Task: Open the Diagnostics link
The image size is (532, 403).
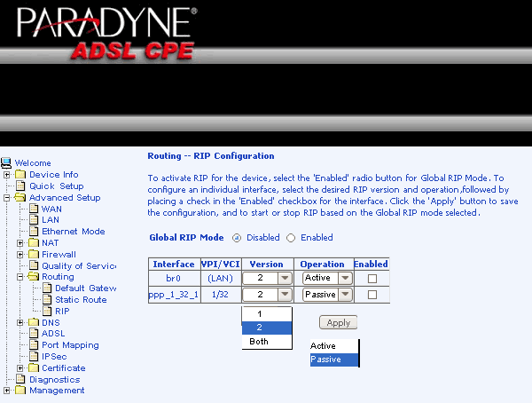Action: [55, 380]
